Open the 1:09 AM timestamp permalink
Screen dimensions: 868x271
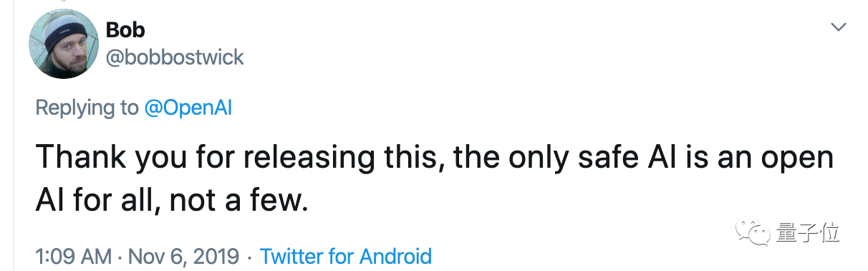pyautogui.click(x=73, y=256)
